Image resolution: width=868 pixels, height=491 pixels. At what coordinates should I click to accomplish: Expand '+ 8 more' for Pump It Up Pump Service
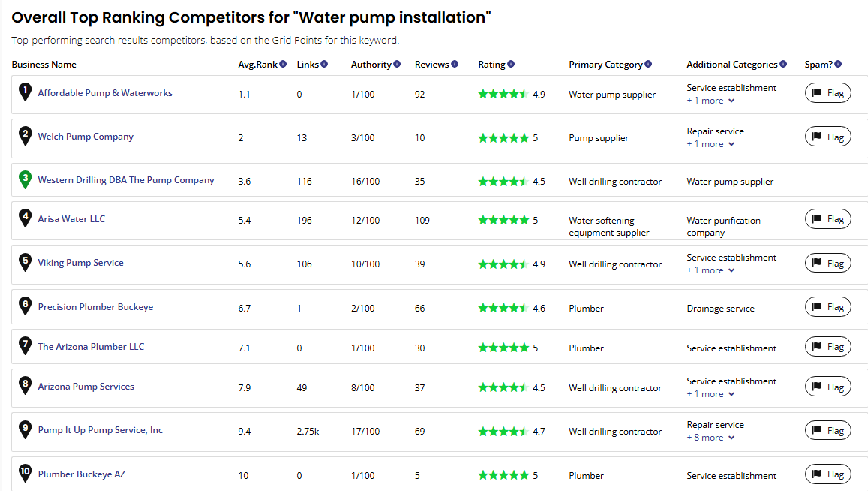point(710,438)
